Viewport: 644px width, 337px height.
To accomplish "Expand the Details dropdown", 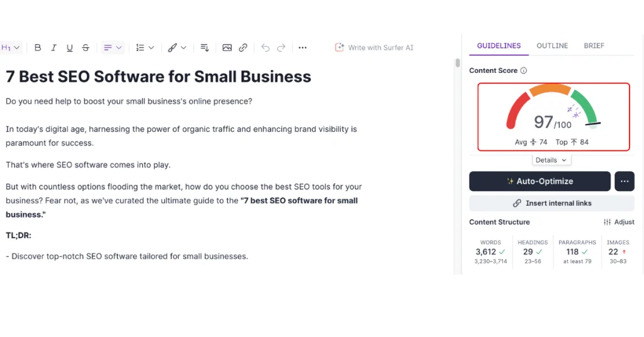I will pos(551,160).
